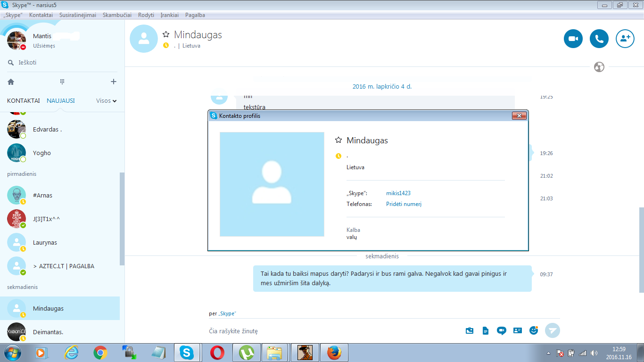Open the Įrankiai menu

click(x=170, y=15)
